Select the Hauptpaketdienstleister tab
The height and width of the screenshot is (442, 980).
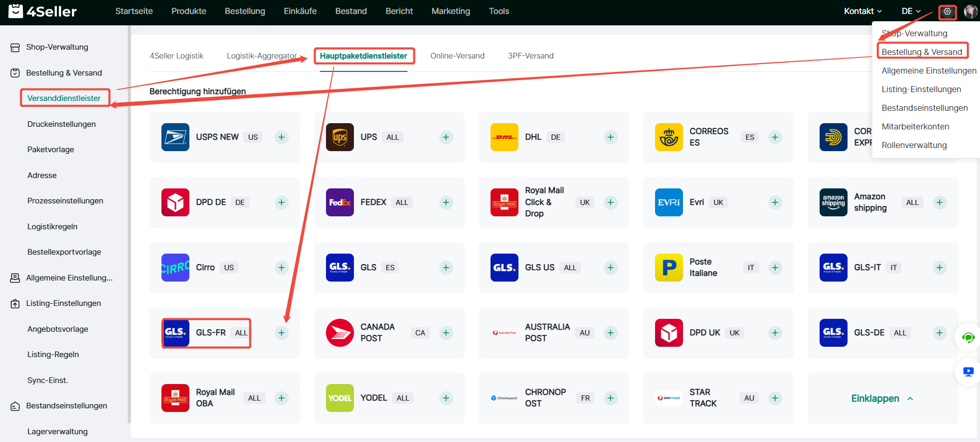pyautogui.click(x=363, y=56)
